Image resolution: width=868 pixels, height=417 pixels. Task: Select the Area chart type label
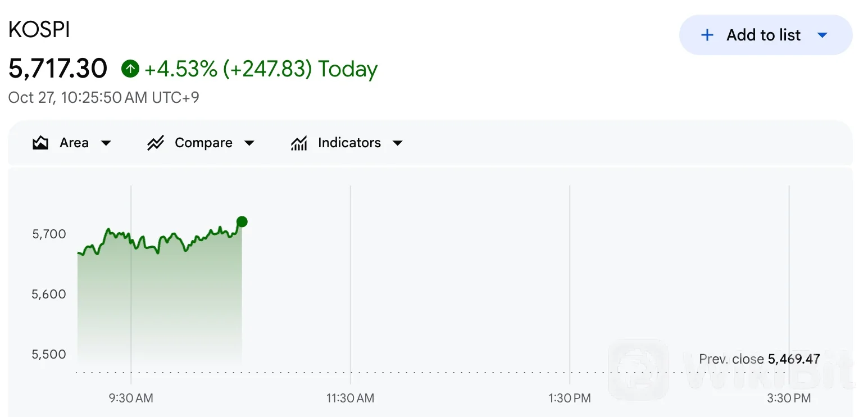point(74,143)
